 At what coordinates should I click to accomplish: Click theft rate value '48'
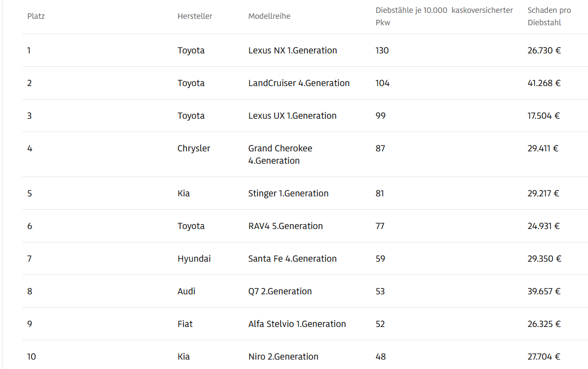tap(380, 356)
